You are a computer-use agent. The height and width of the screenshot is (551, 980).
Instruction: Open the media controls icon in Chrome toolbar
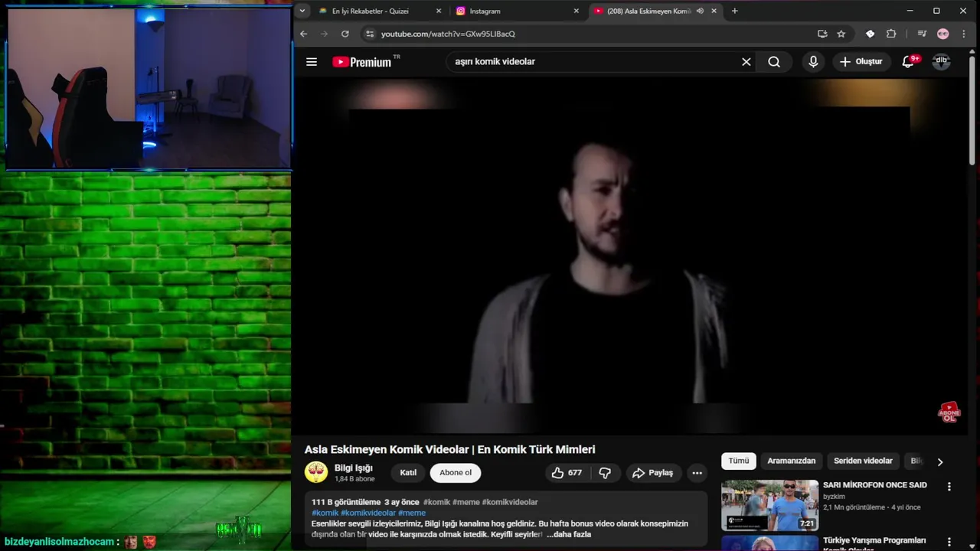[x=922, y=34]
